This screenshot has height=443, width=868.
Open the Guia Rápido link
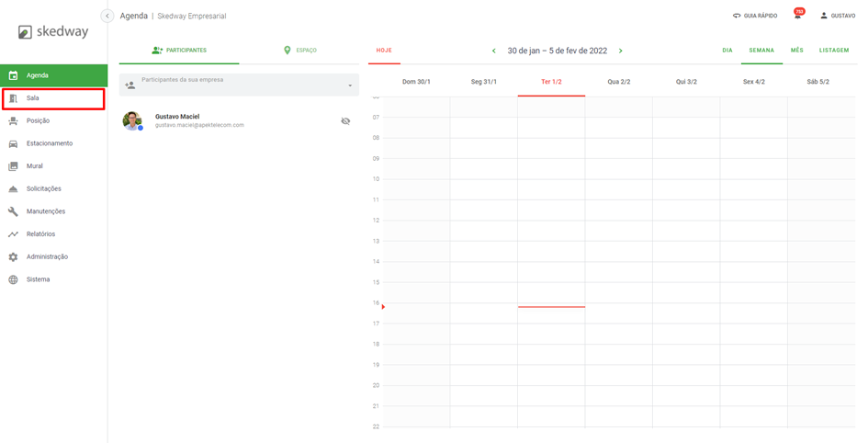click(x=754, y=16)
